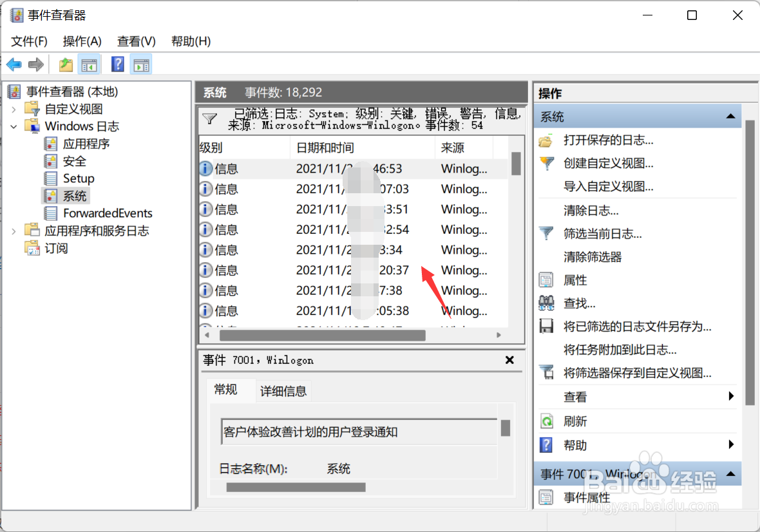Click the 事件属性 icon at the bottom right

click(x=546, y=497)
